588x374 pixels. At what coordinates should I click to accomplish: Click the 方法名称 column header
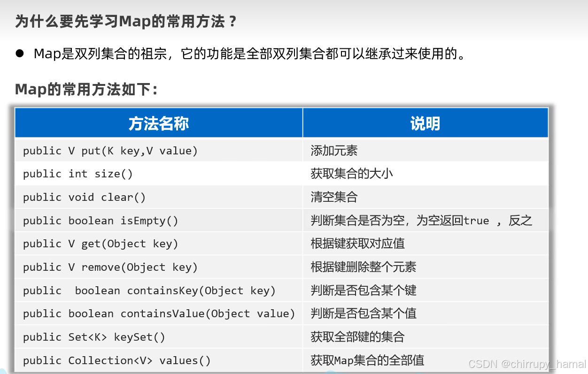click(x=159, y=123)
